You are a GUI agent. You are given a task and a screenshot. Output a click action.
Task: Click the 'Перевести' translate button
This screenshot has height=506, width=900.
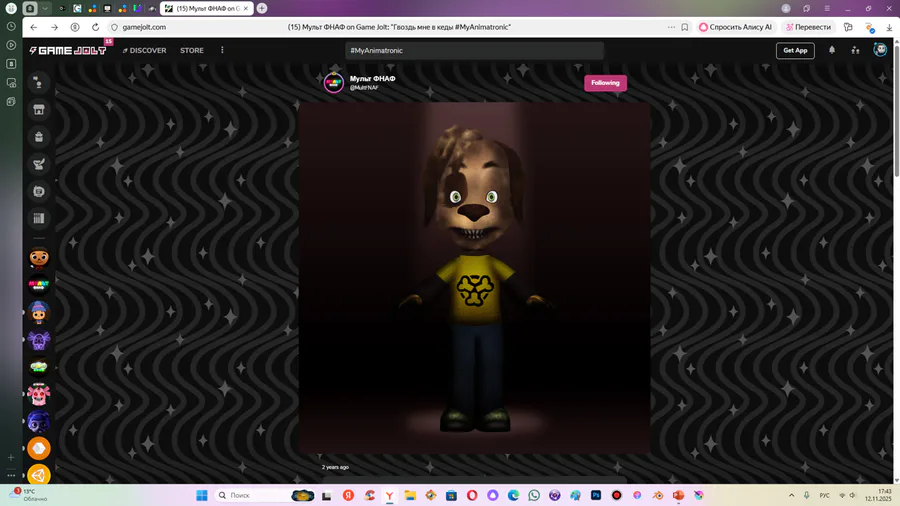808,27
